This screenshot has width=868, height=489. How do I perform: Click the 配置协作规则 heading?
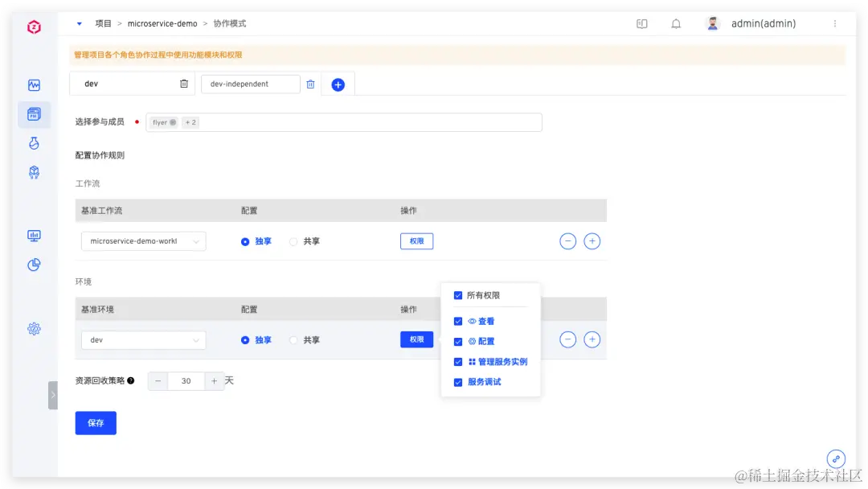pyautogui.click(x=100, y=155)
